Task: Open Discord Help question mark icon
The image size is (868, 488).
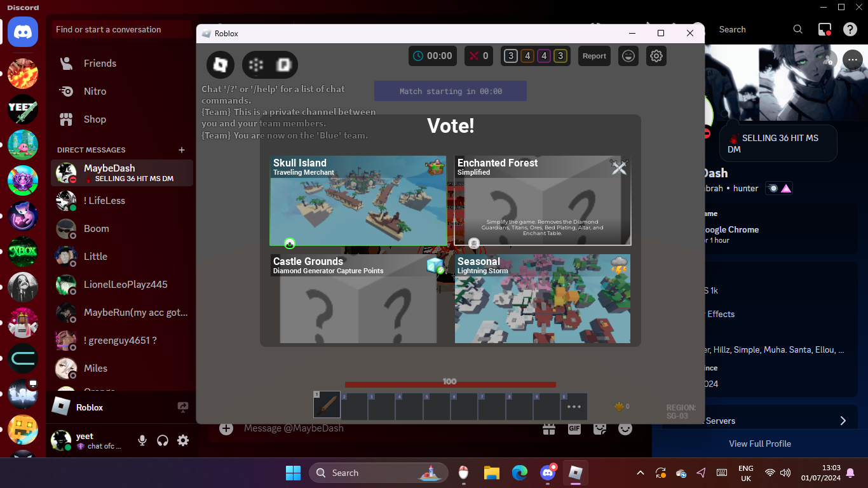Action: (x=850, y=29)
